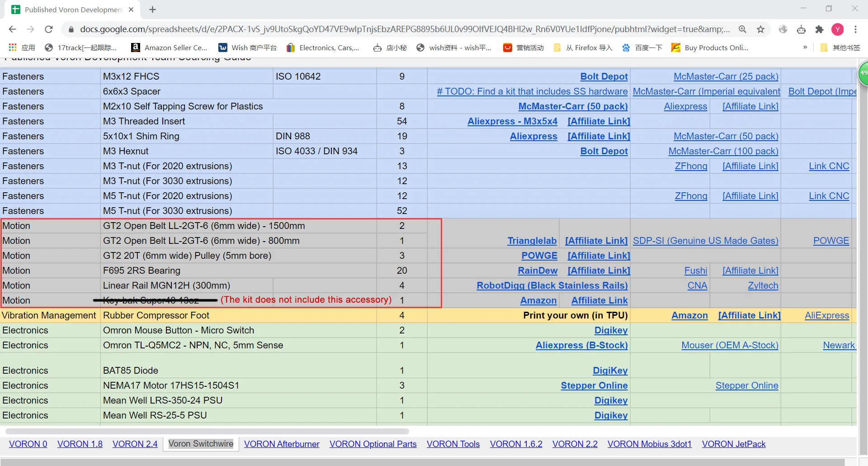Open the Buy Products Online bookmark
Viewport: 868px width, 466px height.
[x=710, y=48]
